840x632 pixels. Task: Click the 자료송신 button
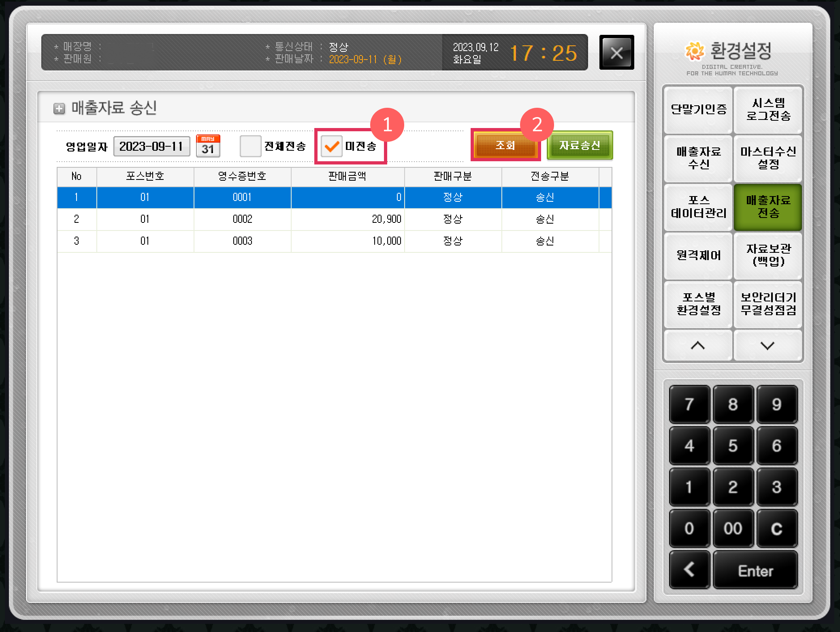[580, 145]
